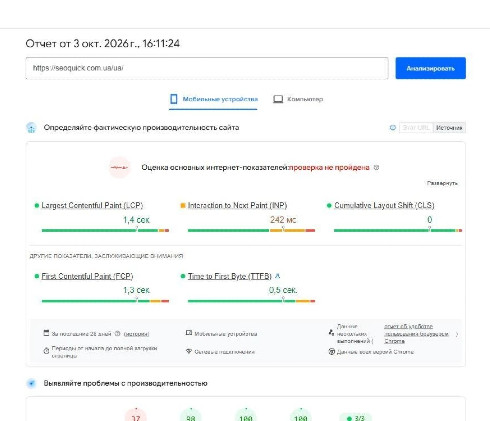Viewport: 490px width, 421px height.
Task: Click the green CLS status dot
Action: point(329,205)
